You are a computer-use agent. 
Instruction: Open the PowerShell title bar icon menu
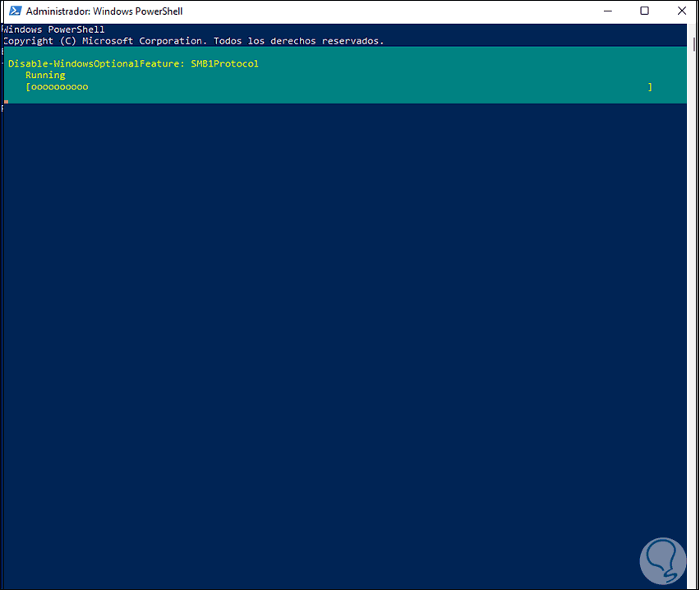(x=15, y=11)
